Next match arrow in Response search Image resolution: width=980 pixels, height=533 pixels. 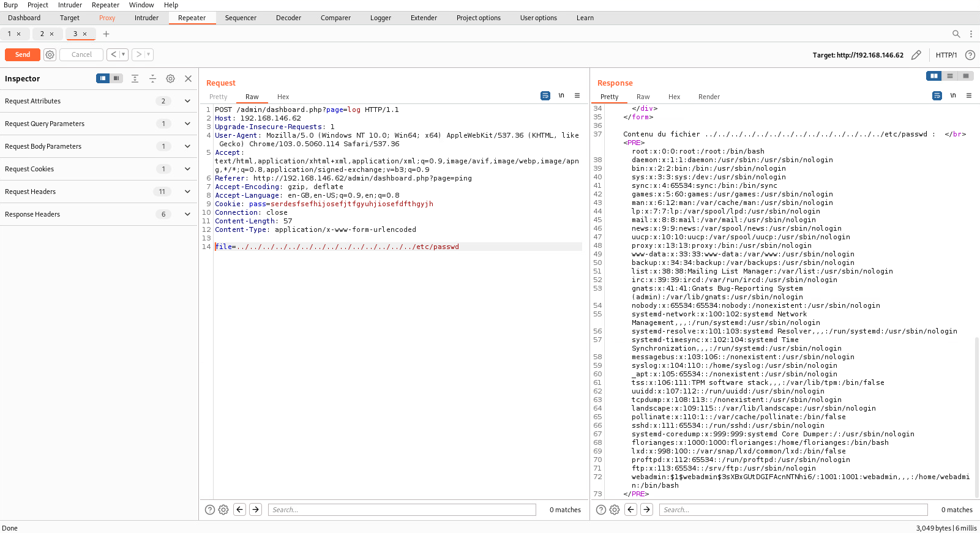[x=647, y=509]
